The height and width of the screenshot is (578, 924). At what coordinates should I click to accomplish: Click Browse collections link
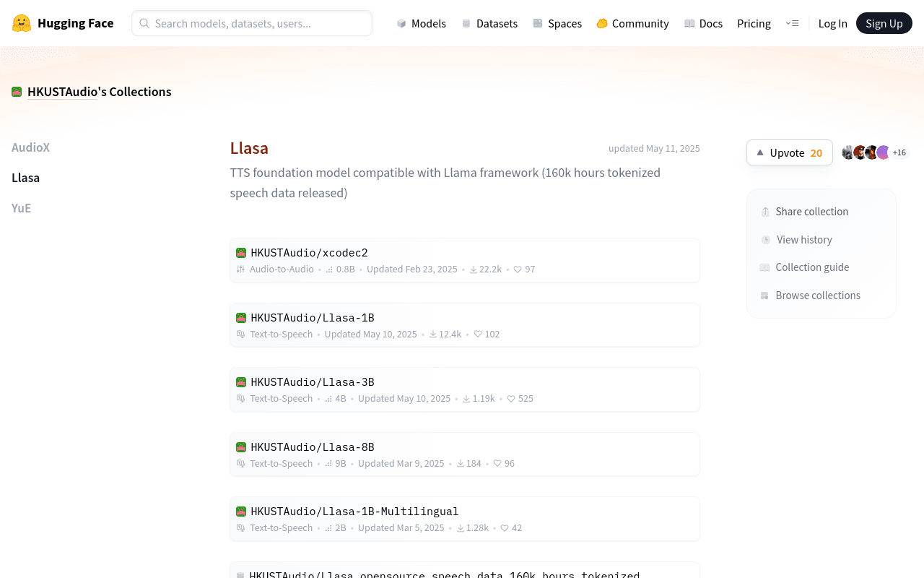(x=811, y=296)
